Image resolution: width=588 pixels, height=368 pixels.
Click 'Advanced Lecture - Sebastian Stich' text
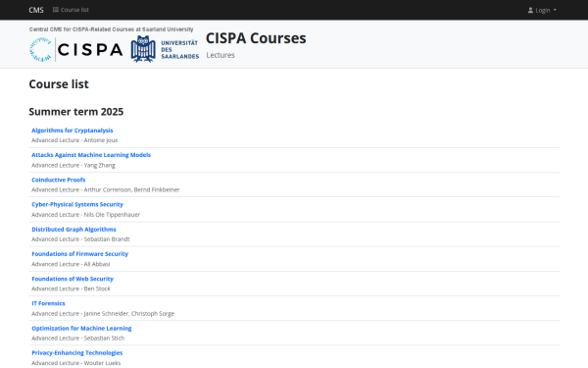77,338
